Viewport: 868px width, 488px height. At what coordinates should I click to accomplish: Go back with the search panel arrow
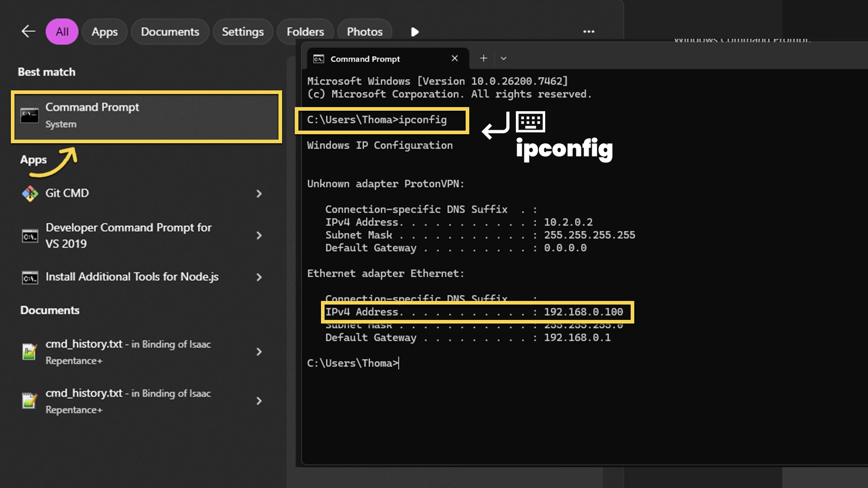(x=28, y=31)
